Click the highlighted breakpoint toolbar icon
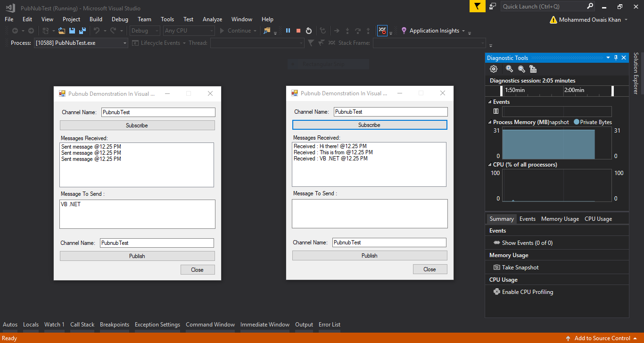644x343 pixels. 382,31
